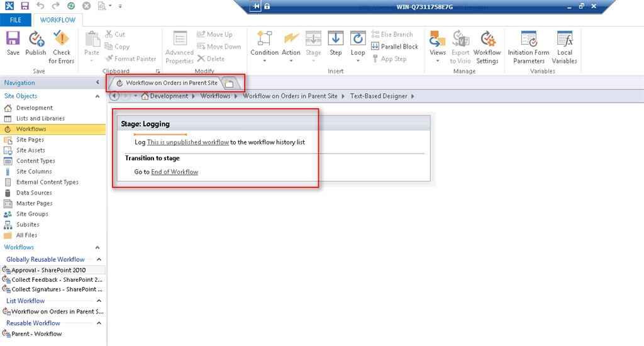Select Workflows in Site Objects

point(53,129)
